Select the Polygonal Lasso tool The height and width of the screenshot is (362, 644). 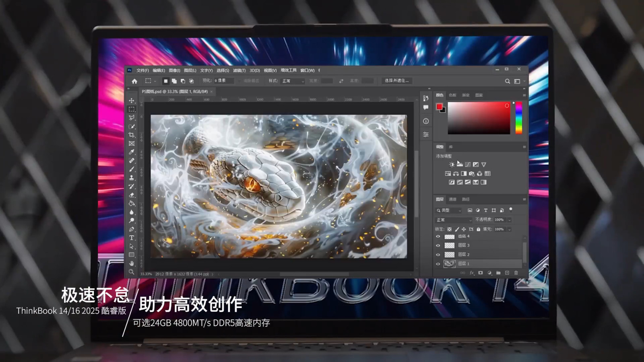[132, 117]
